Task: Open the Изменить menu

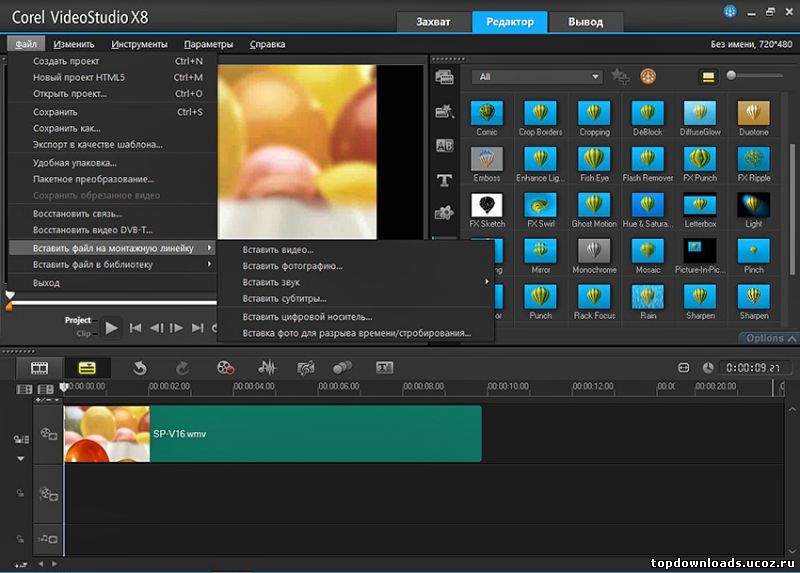Action: point(73,44)
